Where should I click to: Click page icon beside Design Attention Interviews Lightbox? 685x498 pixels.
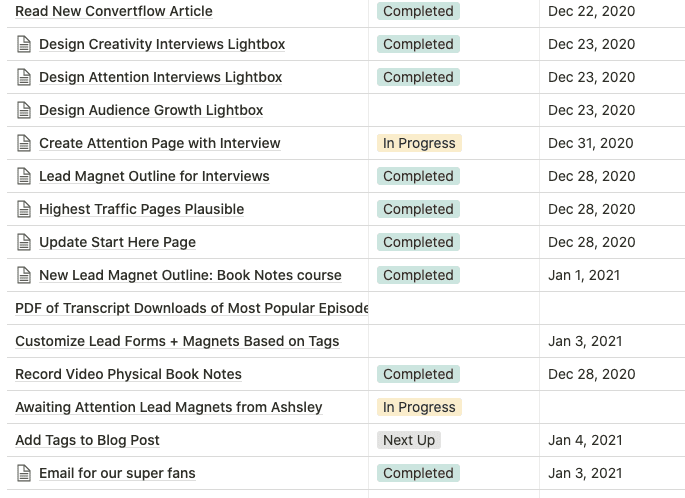tap(24, 77)
